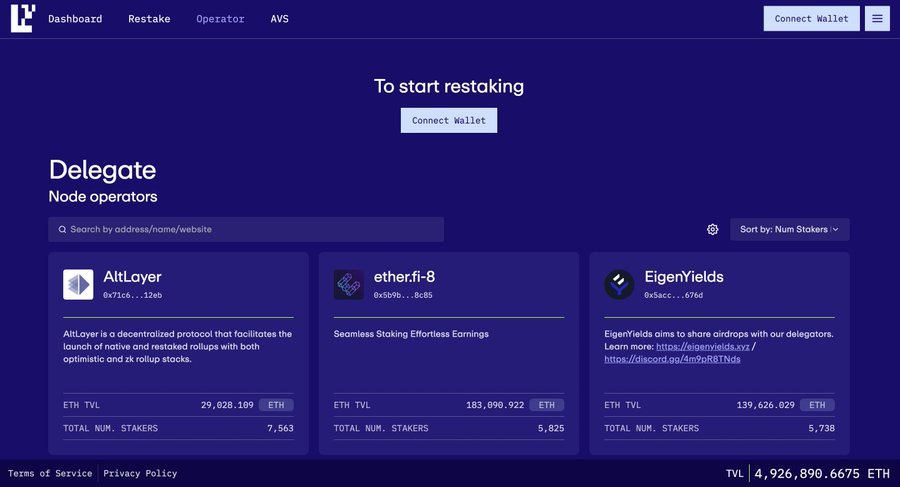Image resolution: width=900 pixels, height=487 pixels.
Task: Click the address 0x71c6...12eb
Action: tap(133, 295)
